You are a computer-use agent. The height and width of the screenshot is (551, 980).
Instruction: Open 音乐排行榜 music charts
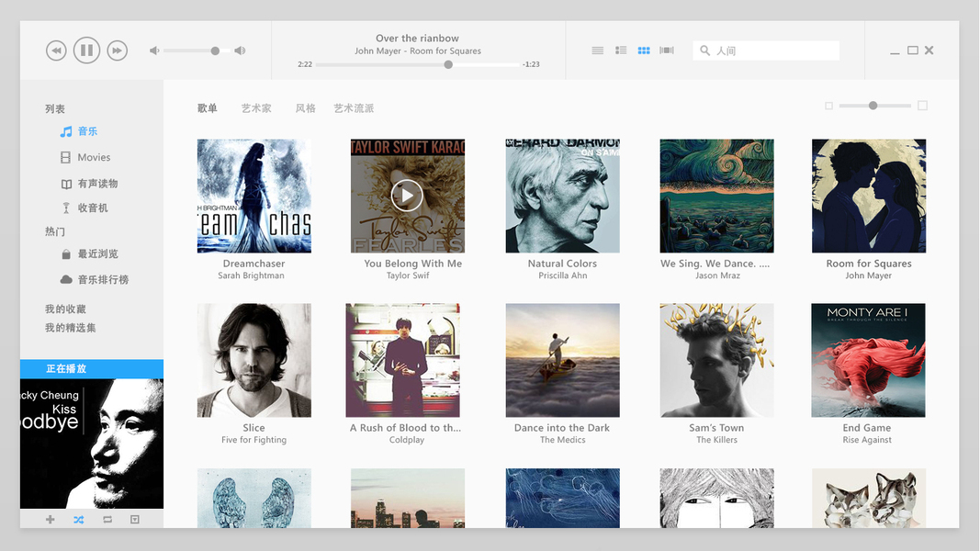point(103,280)
